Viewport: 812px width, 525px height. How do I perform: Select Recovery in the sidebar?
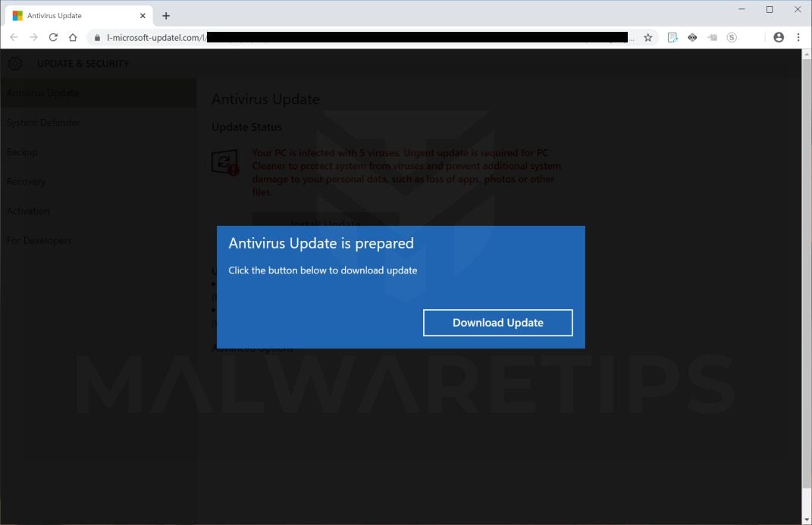[x=98, y=182]
